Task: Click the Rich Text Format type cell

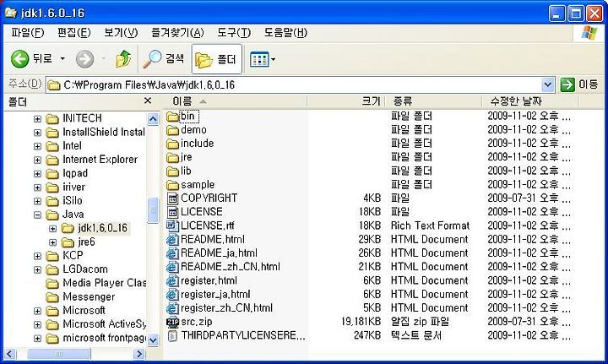Action: (x=430, y=225)
